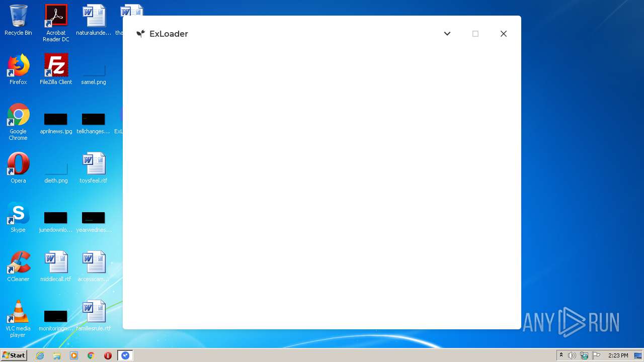Launch Acrobat Reader DC shortcut

pos(56,23)
